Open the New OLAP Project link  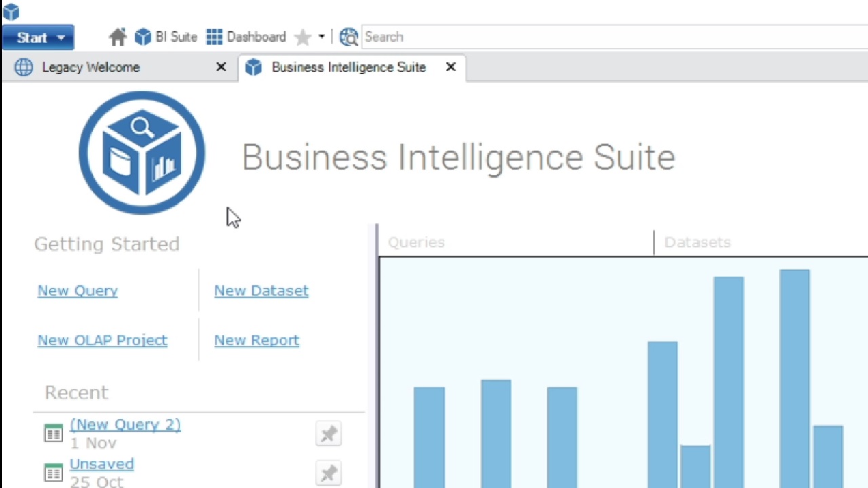(102, 340)
